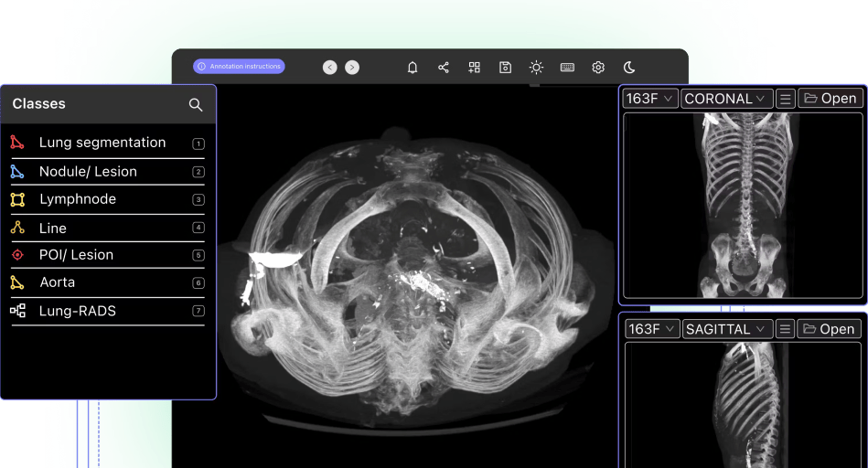Choose the POI/ Lesion class label

click(77, 255)
